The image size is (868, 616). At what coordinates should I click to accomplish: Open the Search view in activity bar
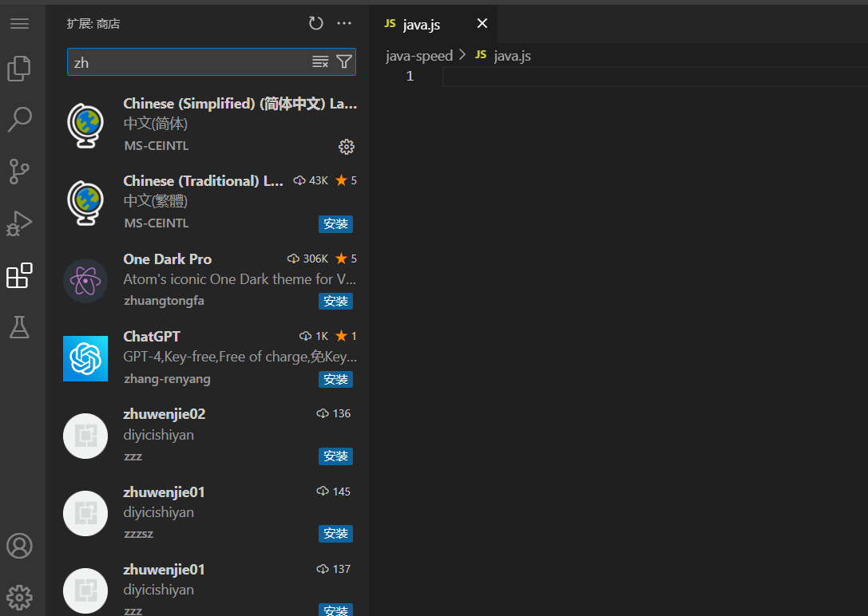(19, 120)
